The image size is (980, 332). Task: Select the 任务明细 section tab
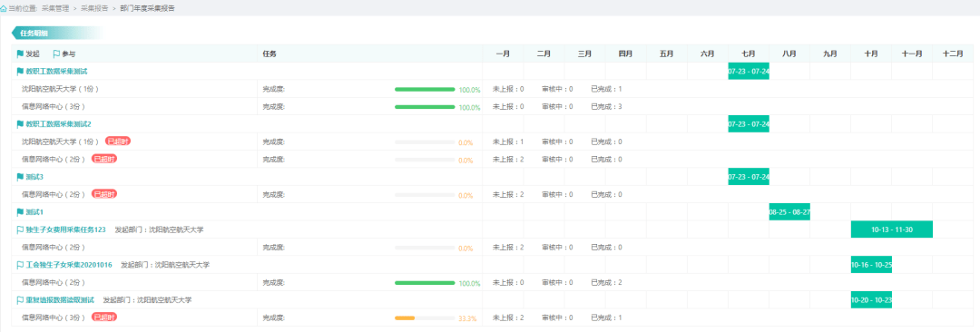(x=34, y=34)
